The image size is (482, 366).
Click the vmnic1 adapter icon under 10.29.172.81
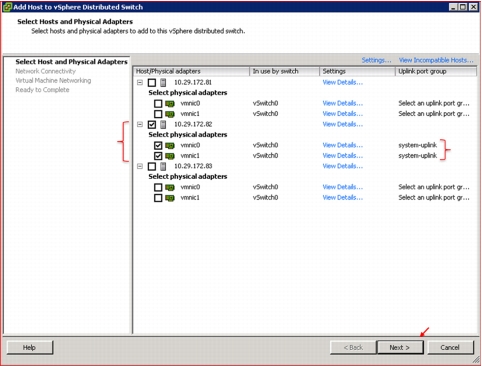click(x=170, y=114)
